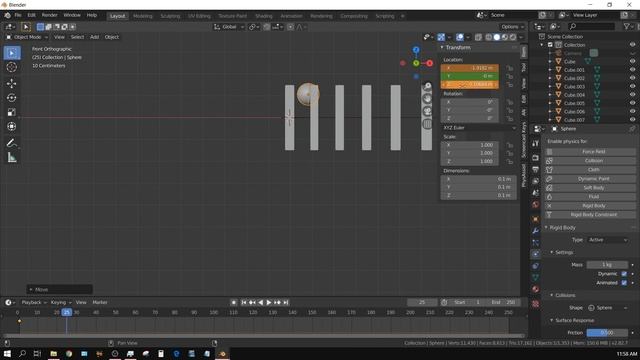Select the Move tool
Image resolution: width=640 pixels, height=360 pixels.
point(12,83)
